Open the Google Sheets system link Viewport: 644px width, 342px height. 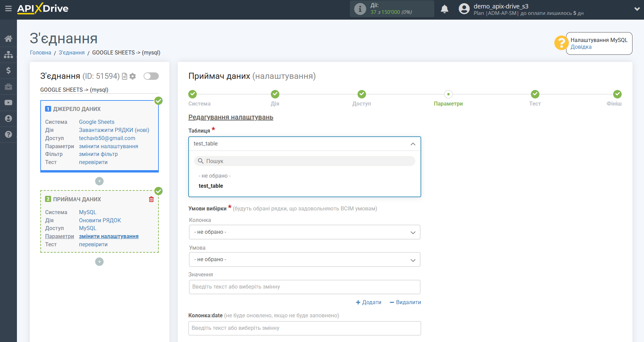click(x=96, y=122)
